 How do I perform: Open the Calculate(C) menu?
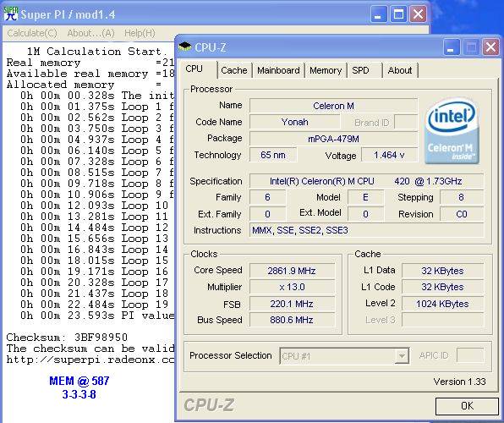point(32,33)
